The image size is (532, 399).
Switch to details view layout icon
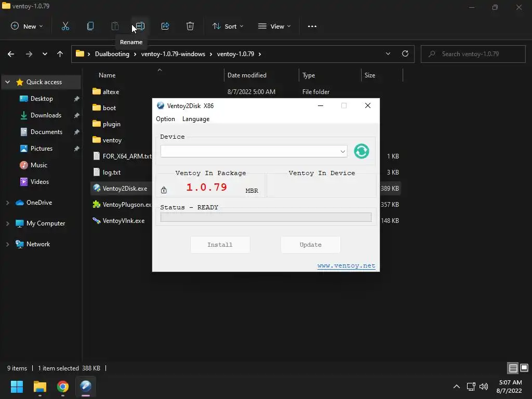click(513, 368)
